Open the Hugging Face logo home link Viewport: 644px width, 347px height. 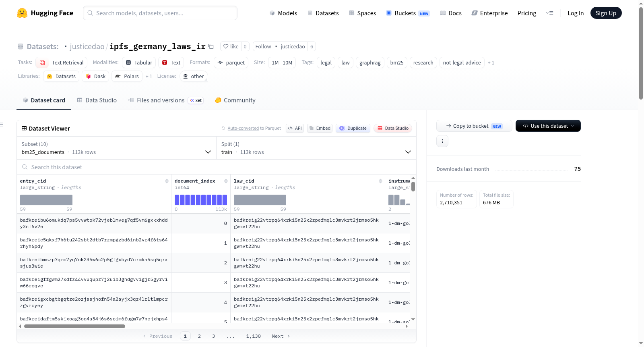pos(45,13)
